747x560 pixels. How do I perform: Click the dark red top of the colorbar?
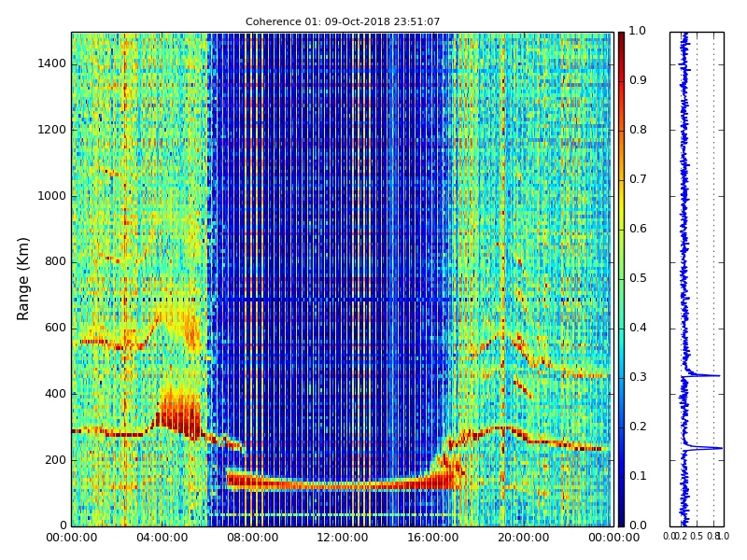[x=621, y=38]
